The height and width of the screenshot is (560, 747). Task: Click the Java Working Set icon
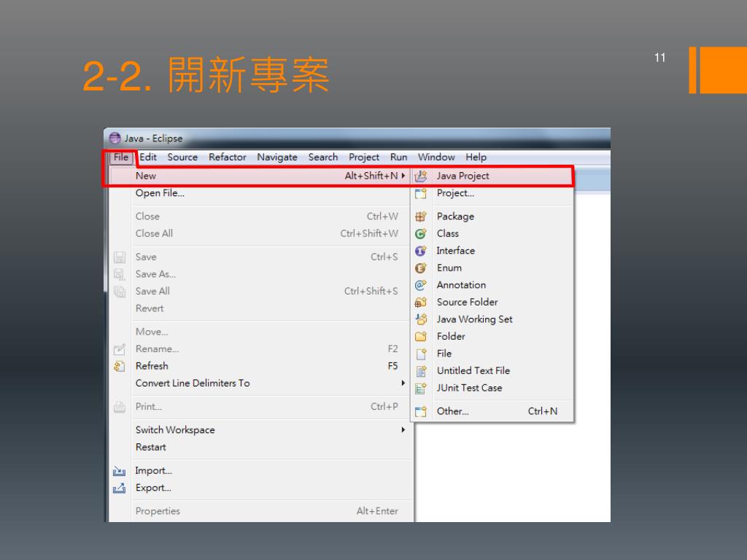coord(421,319)
